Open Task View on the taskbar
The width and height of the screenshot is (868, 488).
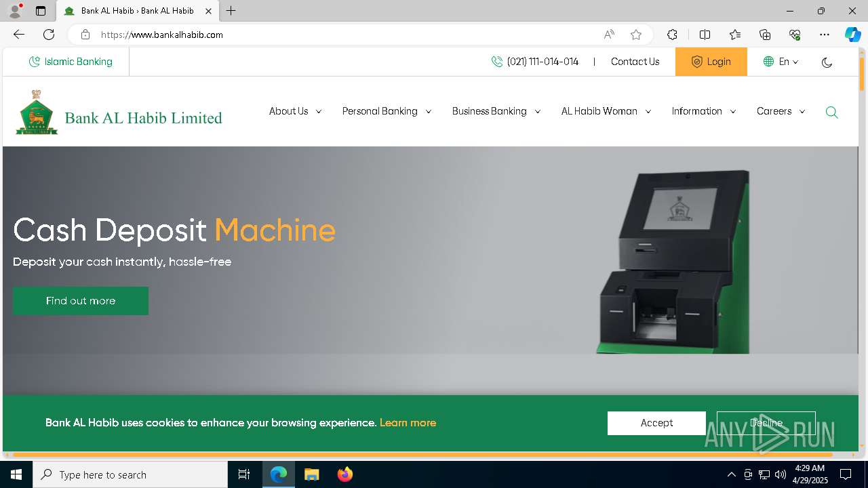coord(244,474)
